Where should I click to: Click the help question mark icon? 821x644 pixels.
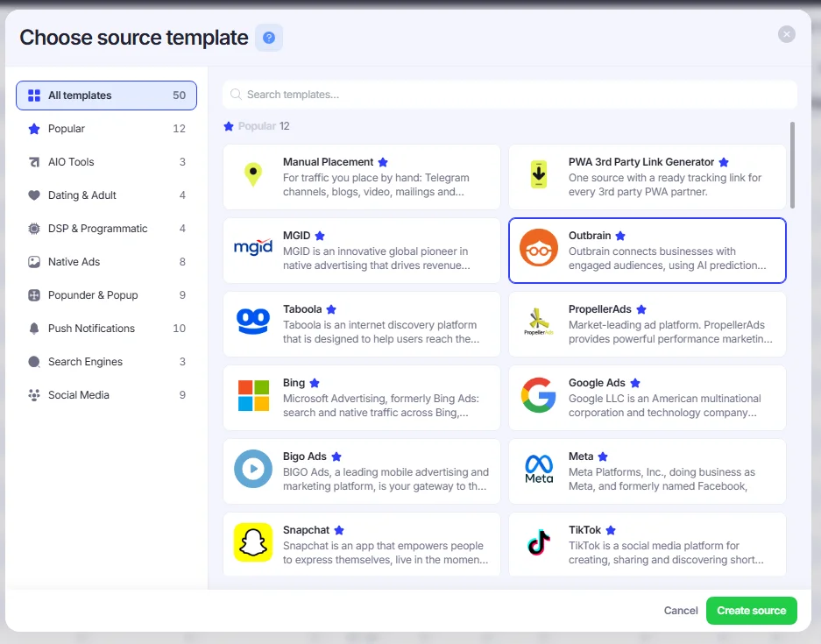tap(269, 38)
